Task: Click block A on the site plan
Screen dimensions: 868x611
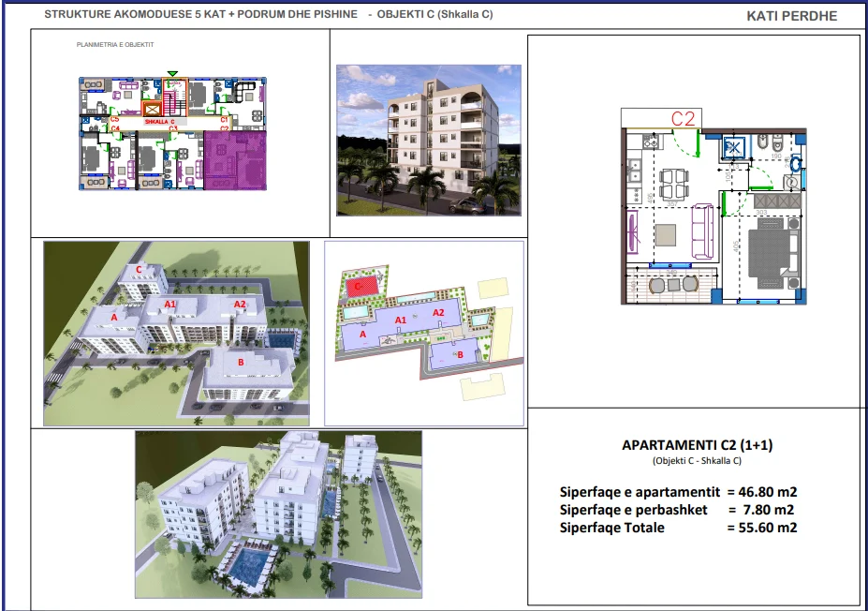Action: (x=363, y=334)
